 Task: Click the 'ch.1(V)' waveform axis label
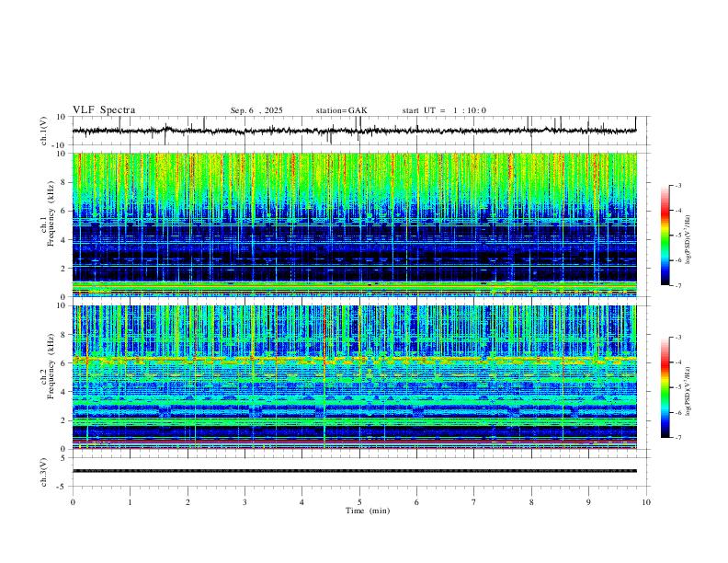[44, 131]
